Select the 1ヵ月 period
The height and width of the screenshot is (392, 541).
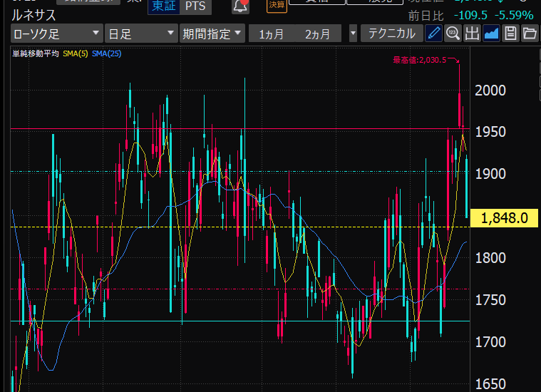271,33
